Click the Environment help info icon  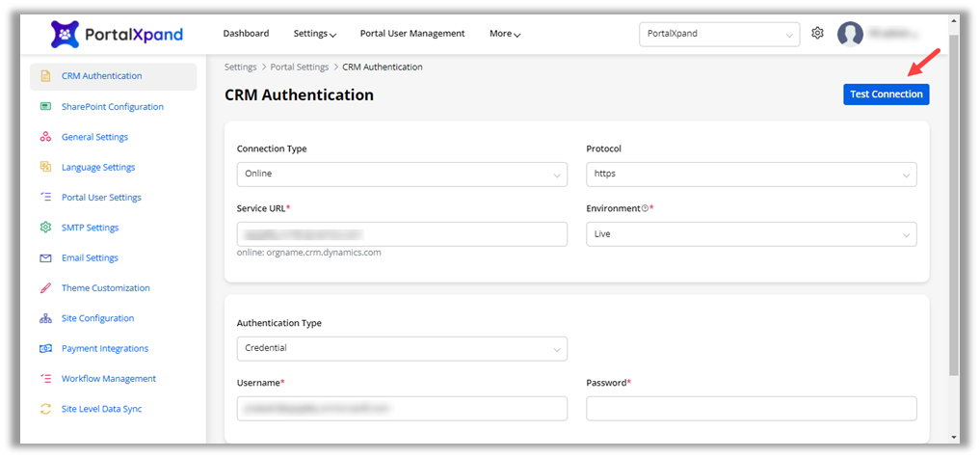coord(645,208)
